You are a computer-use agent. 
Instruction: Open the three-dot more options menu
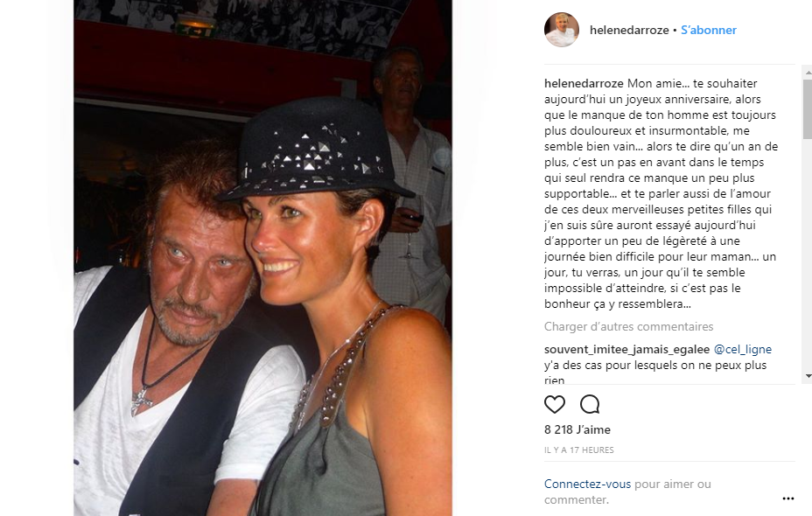(x=787, y=499)
